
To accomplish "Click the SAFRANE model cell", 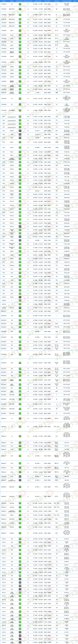I will 12,519.
